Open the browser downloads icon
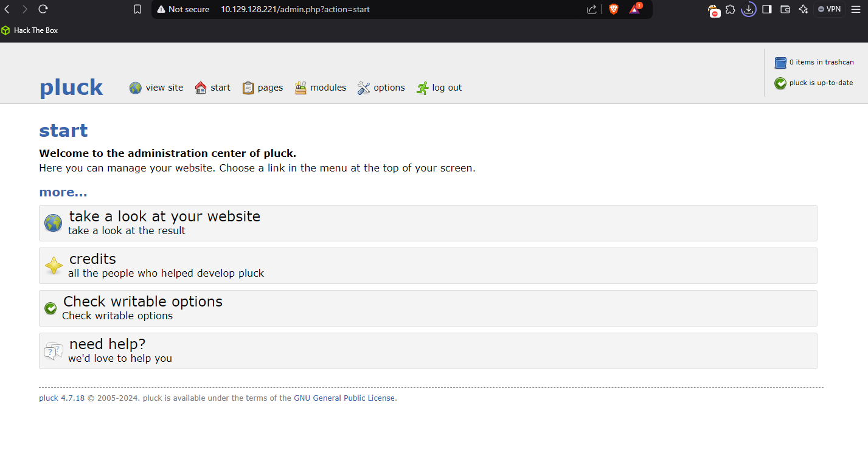 coord(749,9)
